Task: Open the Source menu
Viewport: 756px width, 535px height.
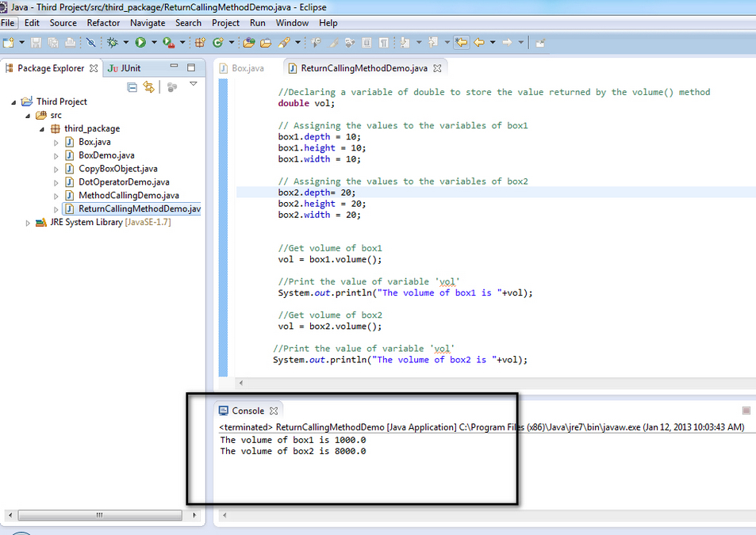Action: [x=63, y=23]
